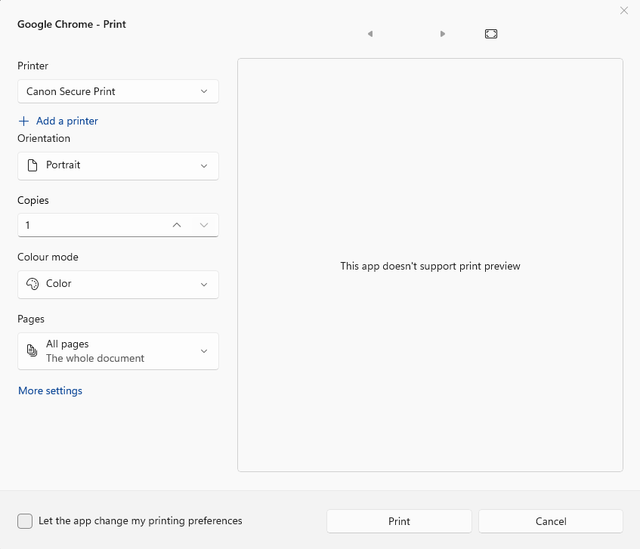Go to next preview page arrow
The width and height of the screenshot is (640, 549).
click(x=442, y=34)
